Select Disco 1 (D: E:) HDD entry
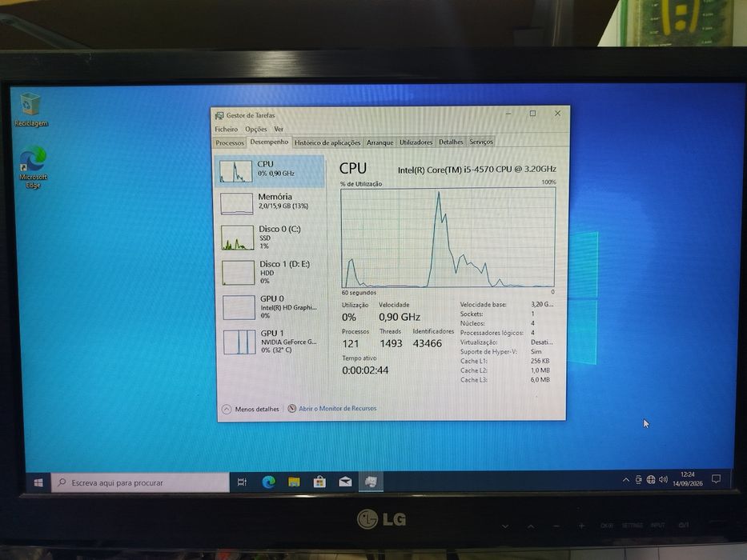Viewport: 747px width, 560px height. pos(271,271)
